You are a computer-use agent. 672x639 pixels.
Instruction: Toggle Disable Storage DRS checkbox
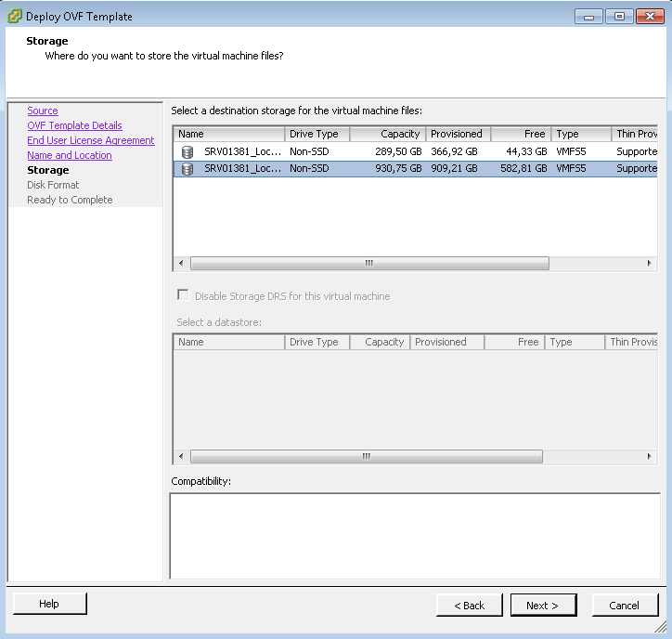[183, 296]
